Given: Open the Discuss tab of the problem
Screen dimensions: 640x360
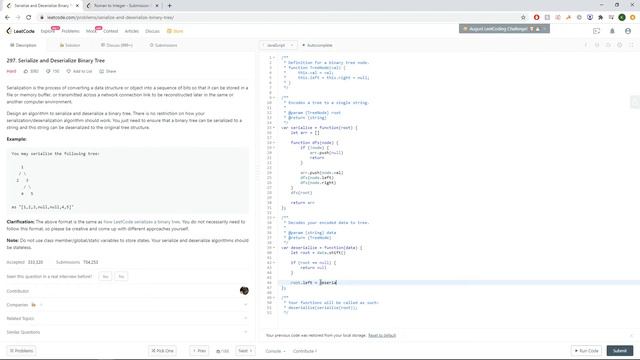Looking at the screenshot, I should click(117, 45).
